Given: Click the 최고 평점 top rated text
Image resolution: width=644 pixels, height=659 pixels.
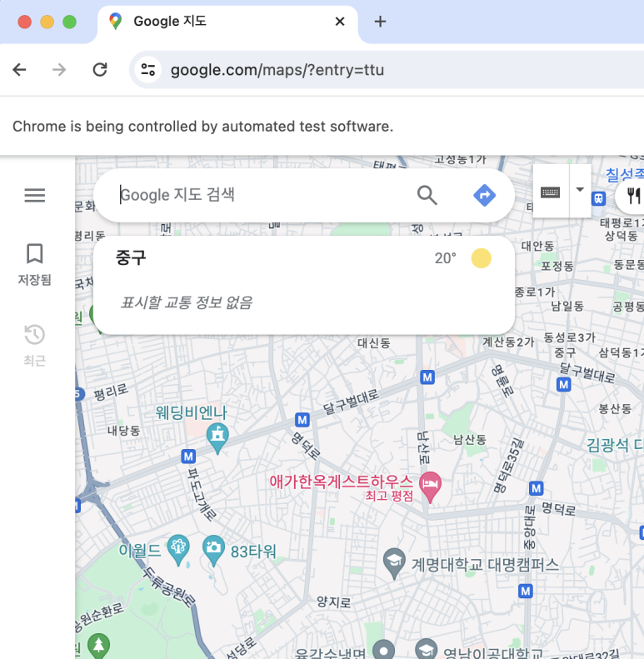Looking at the screenshot, I should pyautogui.click(x=389, y=496).
